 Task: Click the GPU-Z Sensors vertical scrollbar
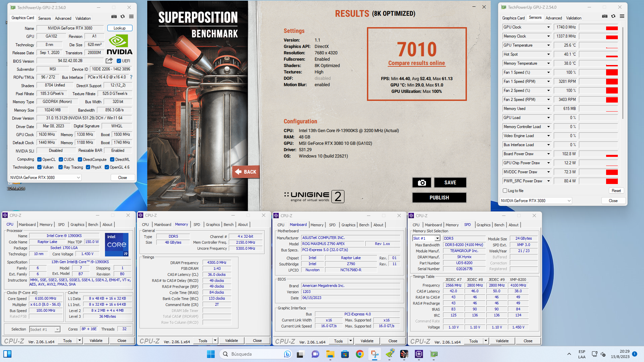point(623,74)
